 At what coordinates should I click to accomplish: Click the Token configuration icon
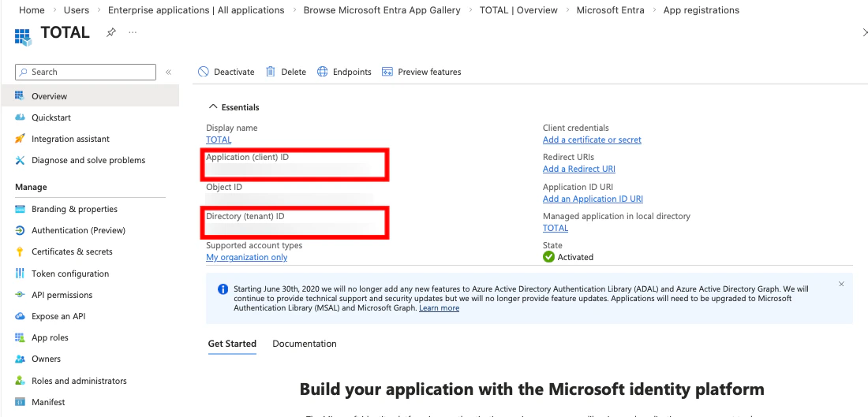pos(20,274)
